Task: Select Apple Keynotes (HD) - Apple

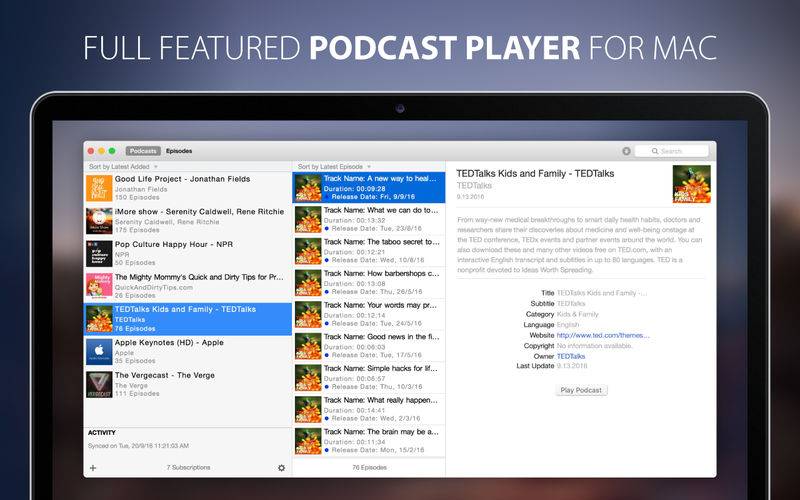Action: click(x=188, y=352)
